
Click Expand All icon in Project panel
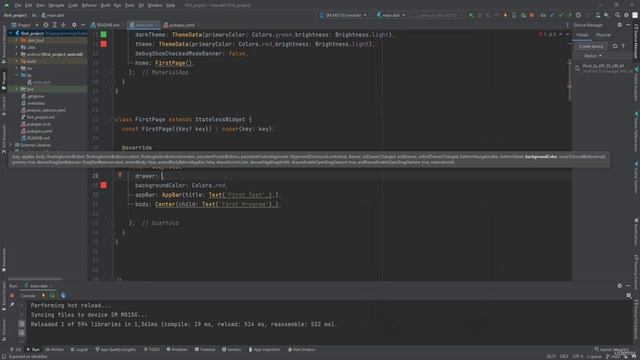tap(55, 25)
